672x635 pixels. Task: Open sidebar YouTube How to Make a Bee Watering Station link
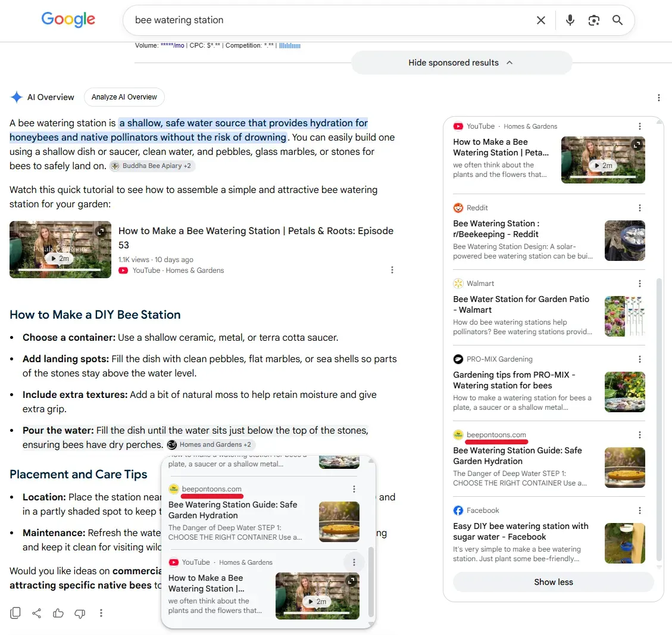(x=501, y=147)
